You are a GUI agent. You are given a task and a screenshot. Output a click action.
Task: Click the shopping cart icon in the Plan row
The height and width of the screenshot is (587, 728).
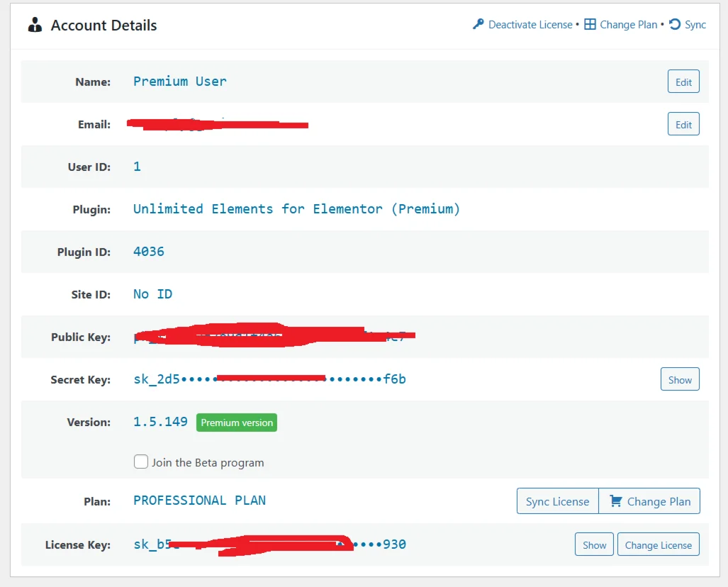(615, 501)
